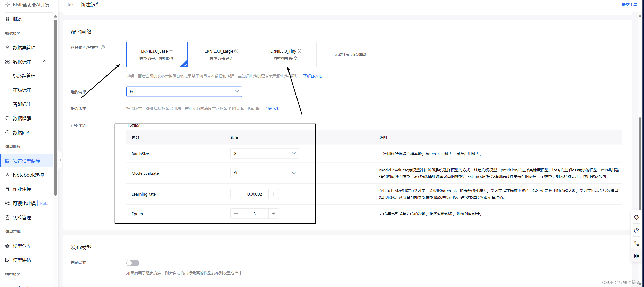Viewport: 644px width, 287px height.
Task: Decrease Epoch with minus button
Action: tap(236, 214)
